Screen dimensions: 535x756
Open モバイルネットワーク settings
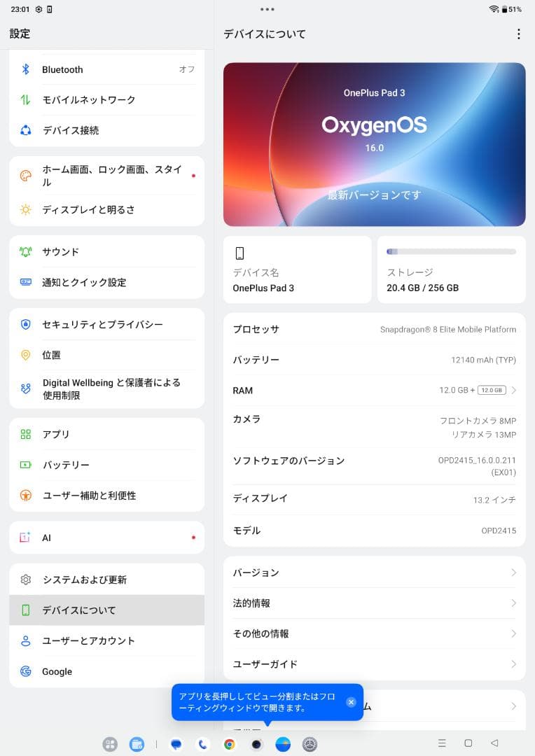[x=106, y=100]
